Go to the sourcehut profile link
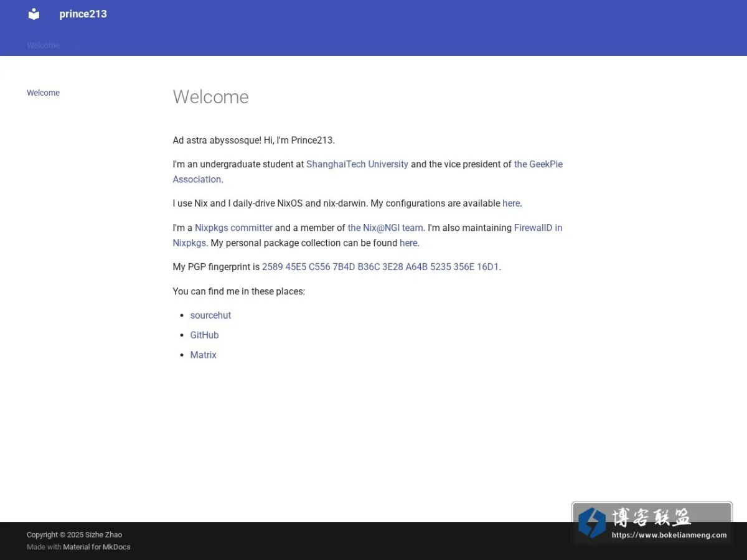The width and height of the screenshot is (747, 560). pyautogui.click(x=210, y=315)
